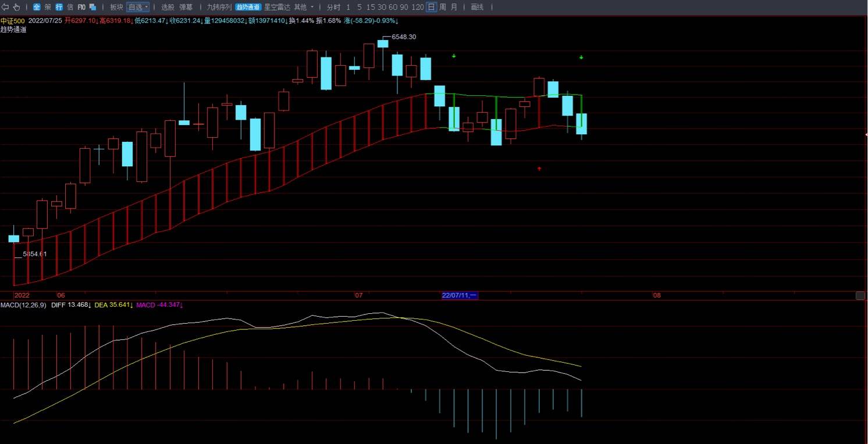Viewport: 868px width, 444px height.
Task: Click the overlapping windows icon
Action: pos(93,7)
